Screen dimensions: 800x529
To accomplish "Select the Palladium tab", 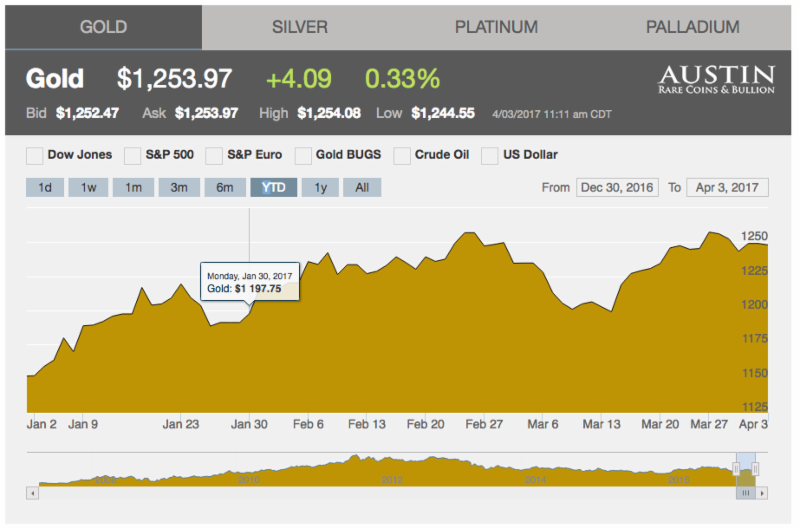I will coord(692,27).
